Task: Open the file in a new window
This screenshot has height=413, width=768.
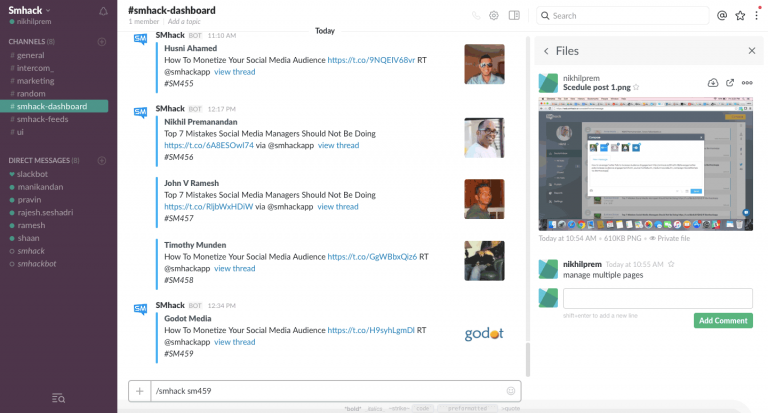Action: (730, 82)
